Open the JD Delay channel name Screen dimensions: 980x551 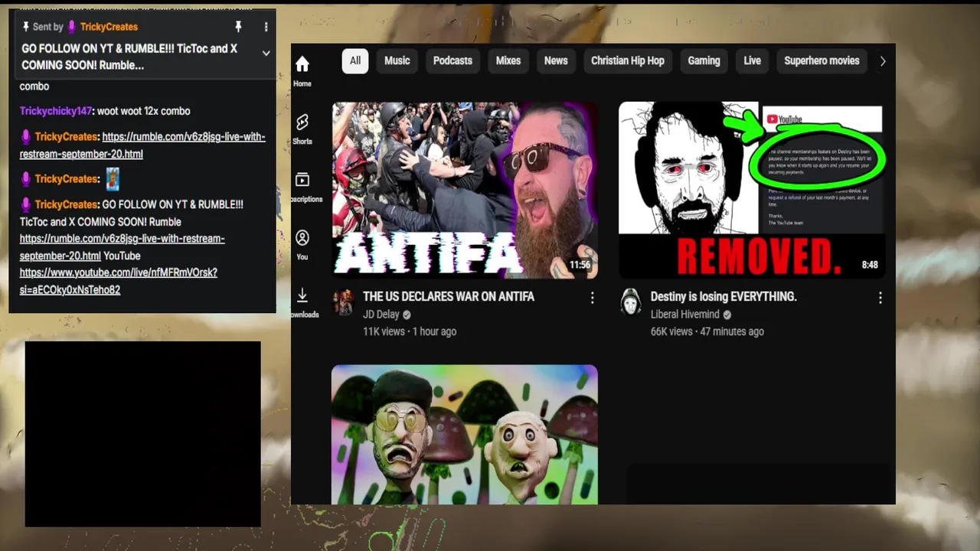click(381, 315)
